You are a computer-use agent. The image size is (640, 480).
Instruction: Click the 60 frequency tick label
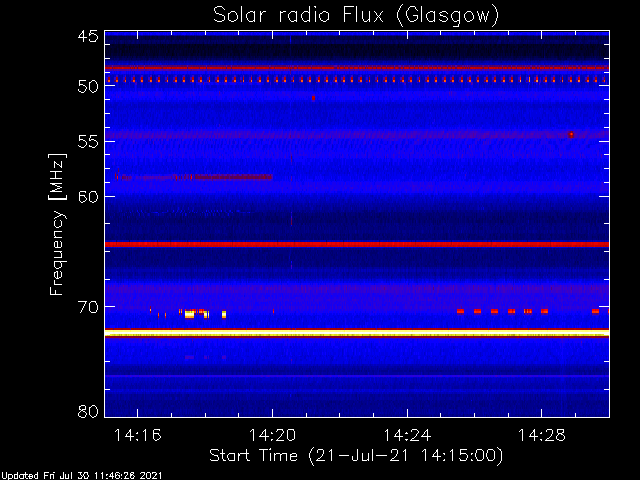[x=88, y=197]
